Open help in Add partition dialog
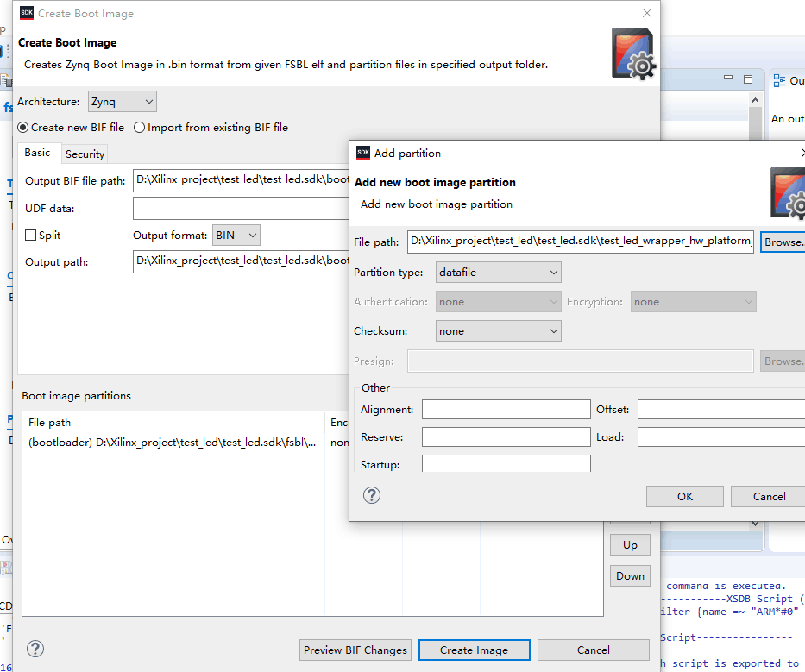Viewport: 805px width, 672px height. (372, 495)
